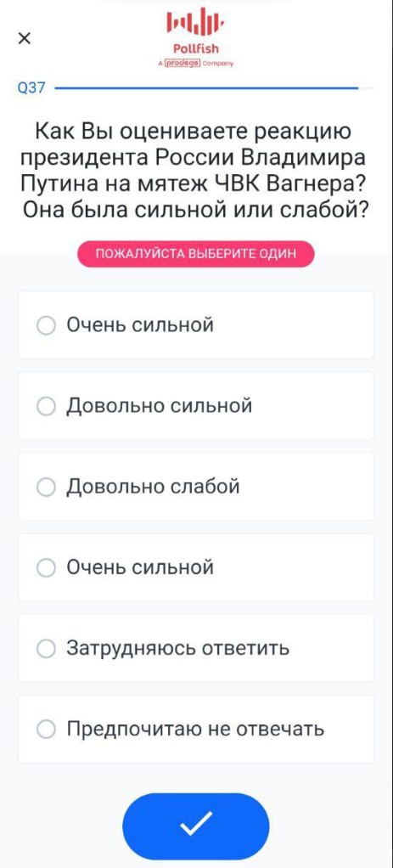The width and height of the screenshot is (393, 868).
Task: Select the Предпочитаю не отвечать radio circle
Action: pos(46,729)
